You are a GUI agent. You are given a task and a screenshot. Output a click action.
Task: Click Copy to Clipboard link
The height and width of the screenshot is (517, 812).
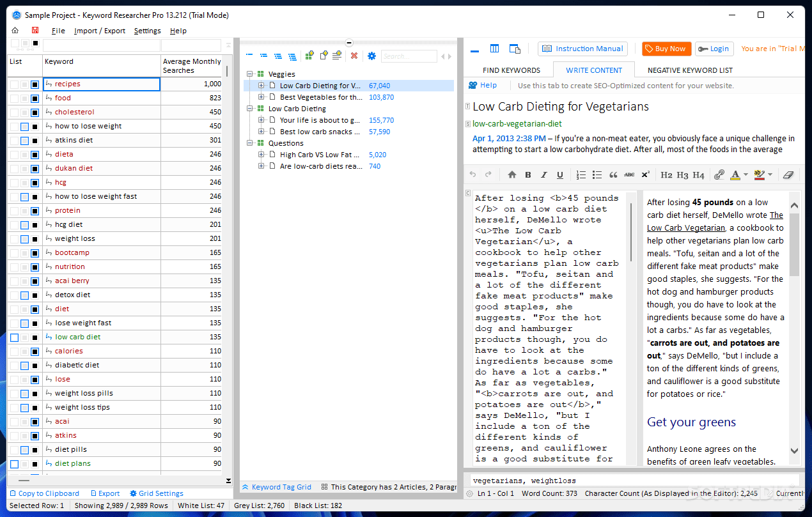click(x=45, y=493)
